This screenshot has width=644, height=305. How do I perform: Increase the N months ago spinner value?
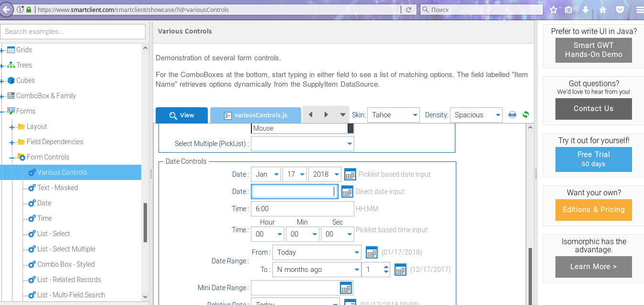(x=386, y=266)
